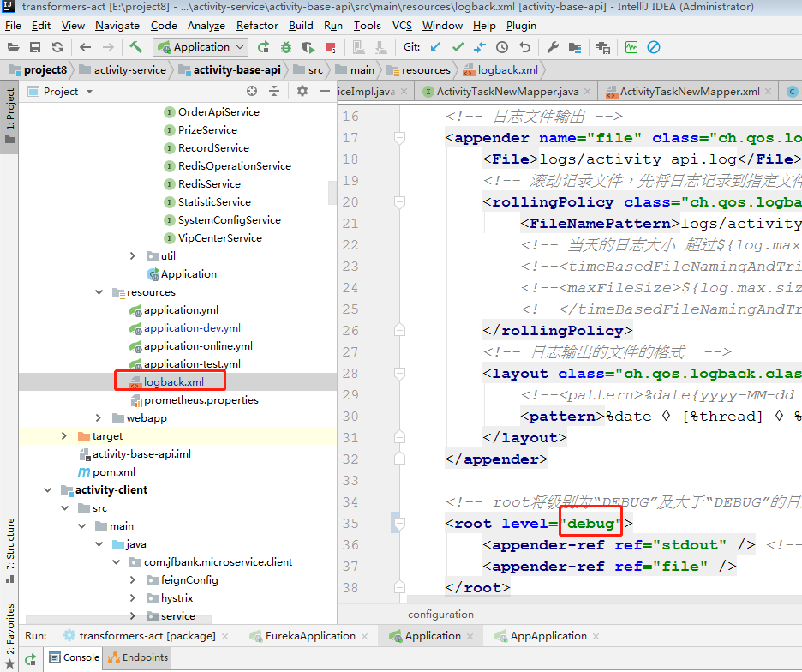Click the Build hammer icon

point(136,47)
